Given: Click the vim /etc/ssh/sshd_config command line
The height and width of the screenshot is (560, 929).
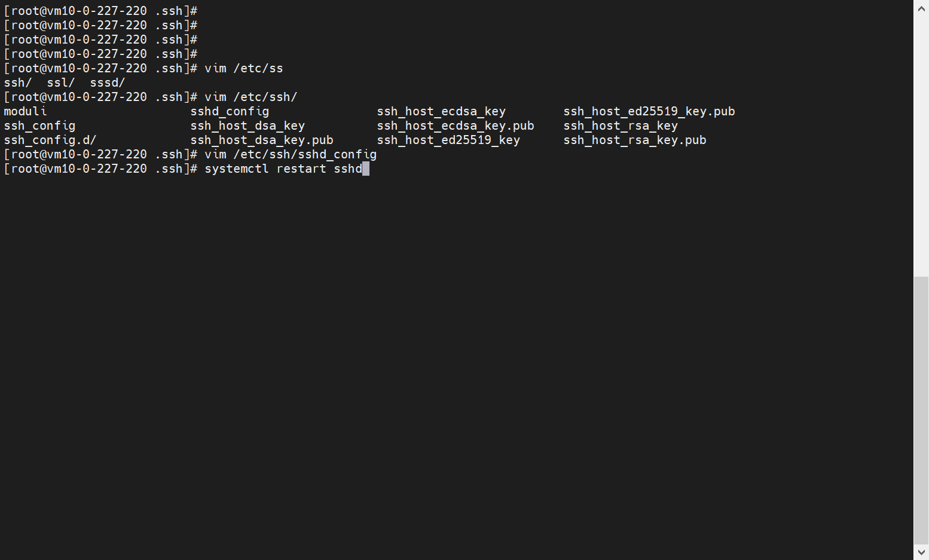Looking at the screenshot, I should pyautogui.click(x=291, y=155).
